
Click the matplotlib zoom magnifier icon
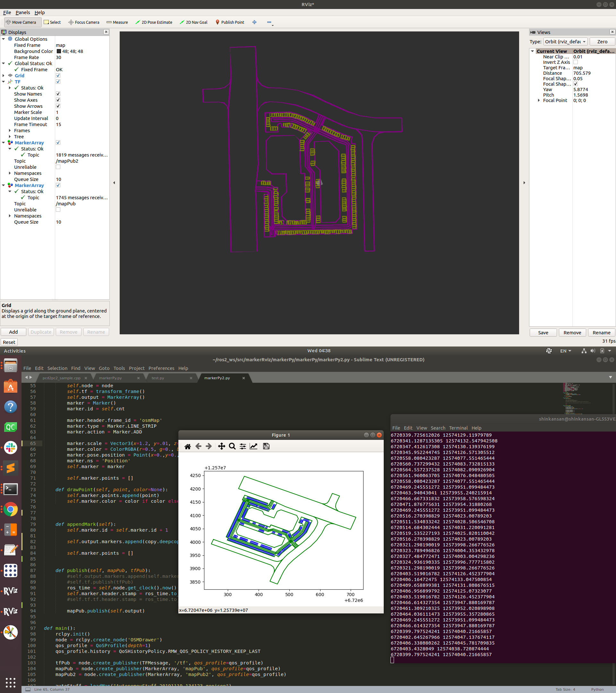click(232, 446)
